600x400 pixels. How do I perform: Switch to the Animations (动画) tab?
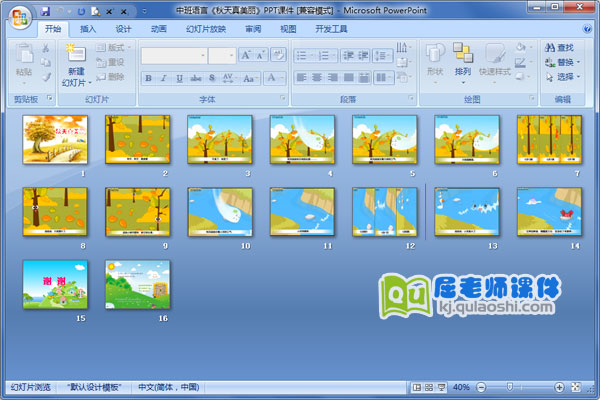(x=158, y=30)
